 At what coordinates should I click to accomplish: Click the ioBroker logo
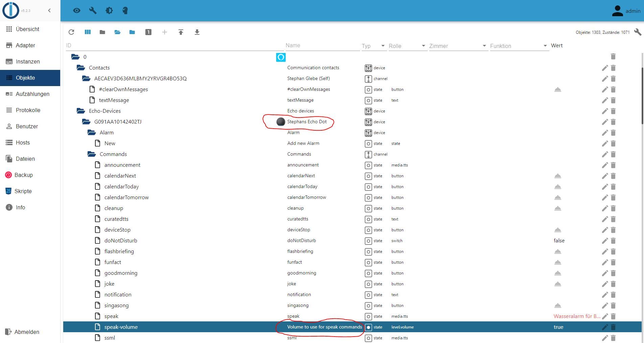[x=10, y=10]
